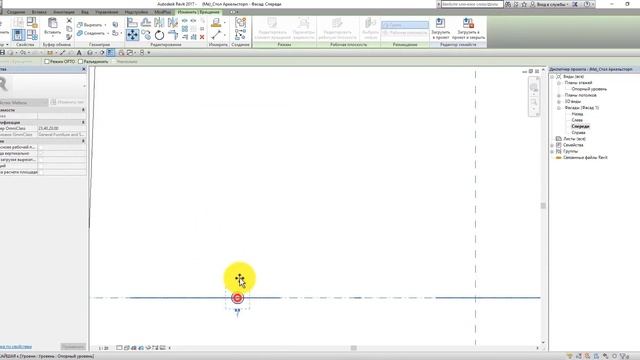The image size is (640, 360).
Task: Click the Thin Lines icon in quick access toolbar
Action: pos(111,53)
